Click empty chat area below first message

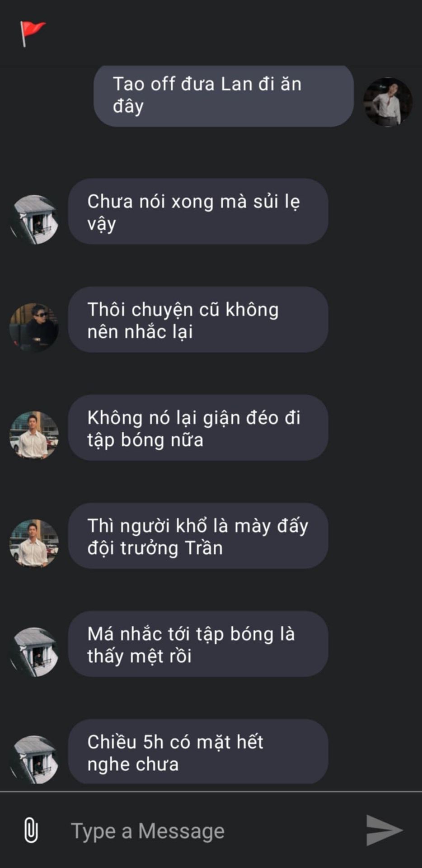211,152
